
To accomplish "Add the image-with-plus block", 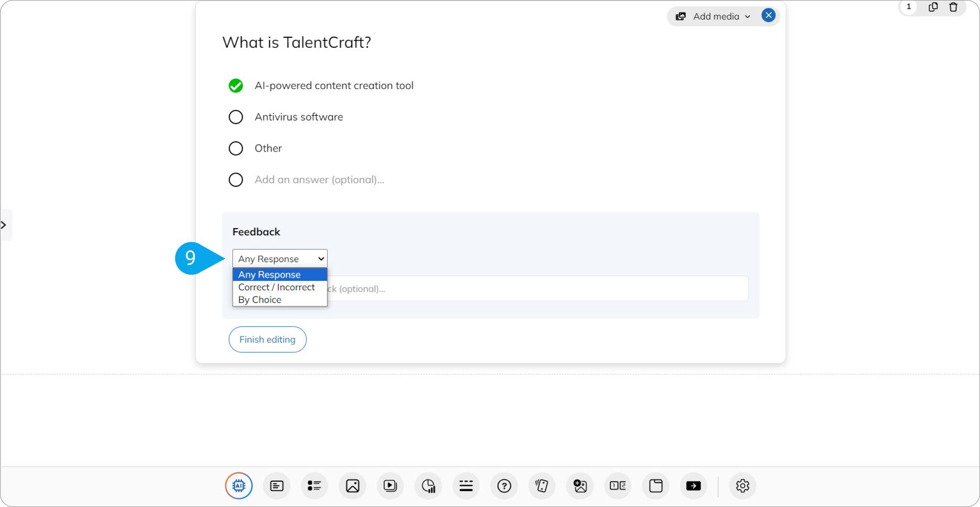I will 580,486.
